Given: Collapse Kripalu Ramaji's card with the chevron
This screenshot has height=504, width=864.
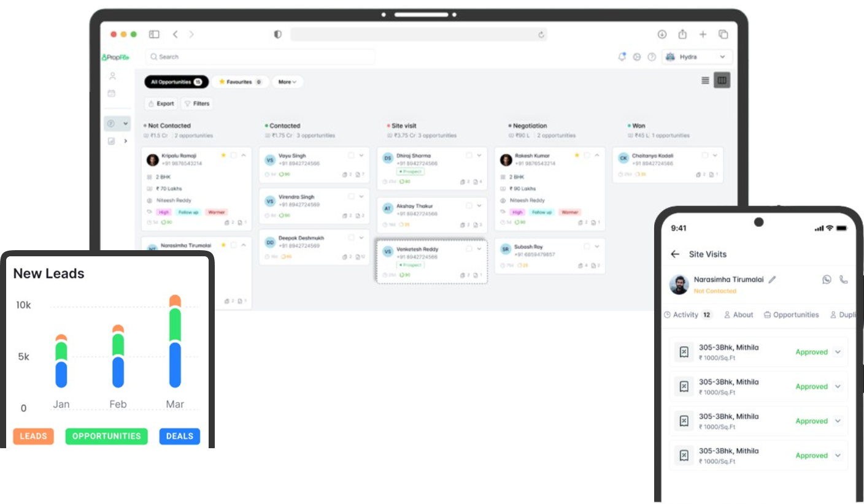Looking at the screenshot, I should pos(244,155).
